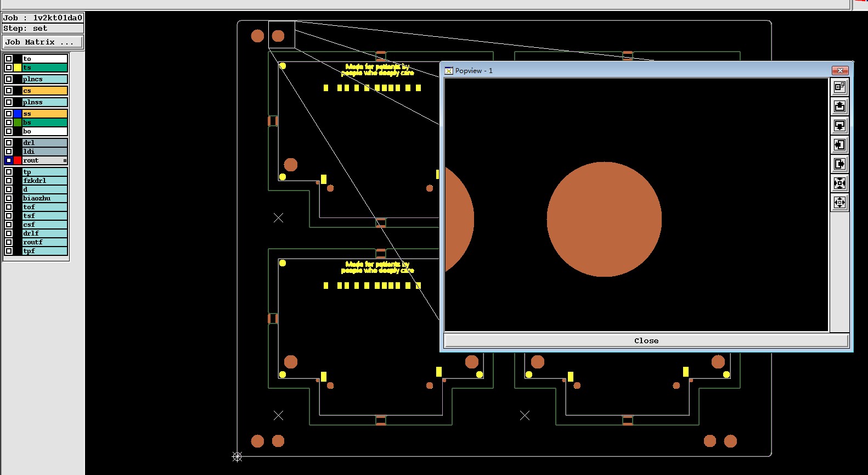Expand the rout layer marker icon
The width and height of the screenshot is (868, 475).
(65, 160)
